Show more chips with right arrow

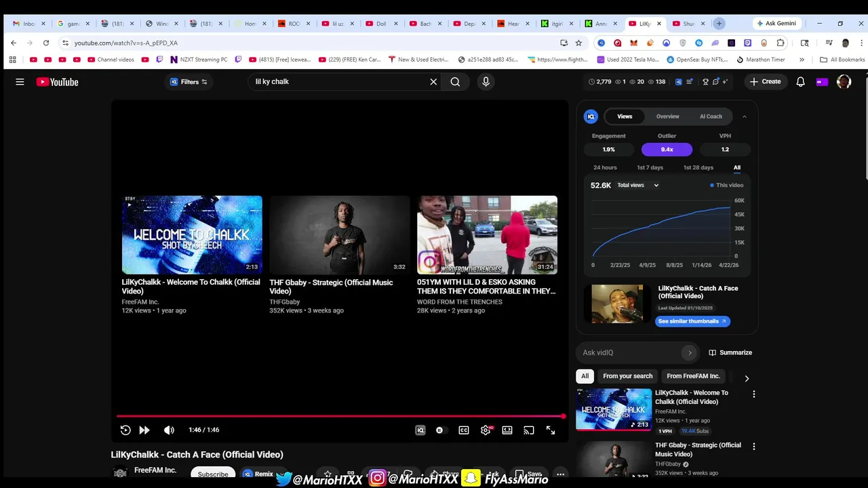(x=747, y=378)
